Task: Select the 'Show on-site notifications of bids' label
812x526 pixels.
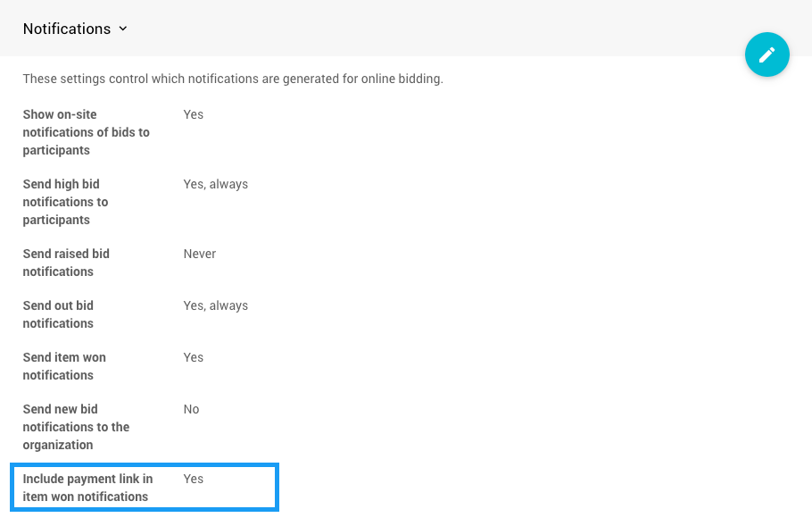Action: [86, 132]
